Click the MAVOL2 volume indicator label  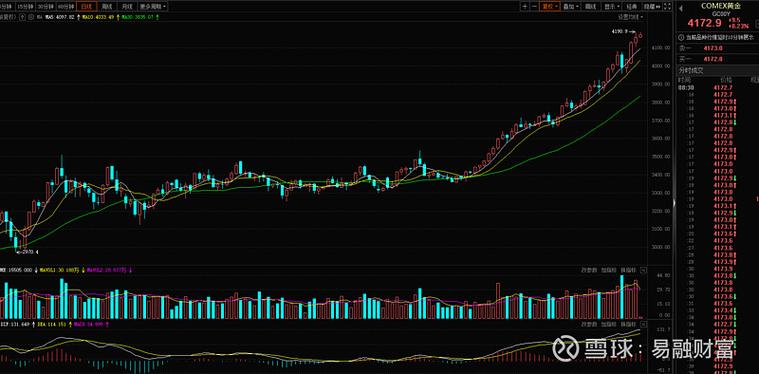[x=106, y=270]
